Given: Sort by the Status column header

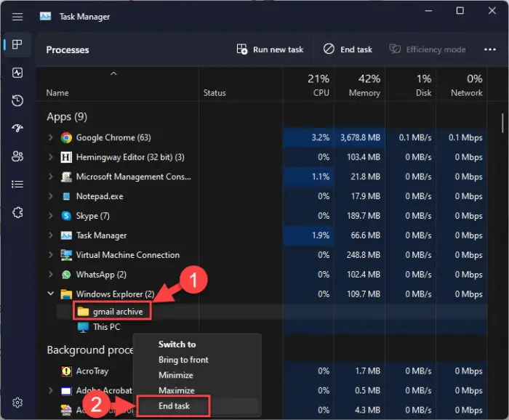Looking at the screenshot, I should (x=241, y=84).
